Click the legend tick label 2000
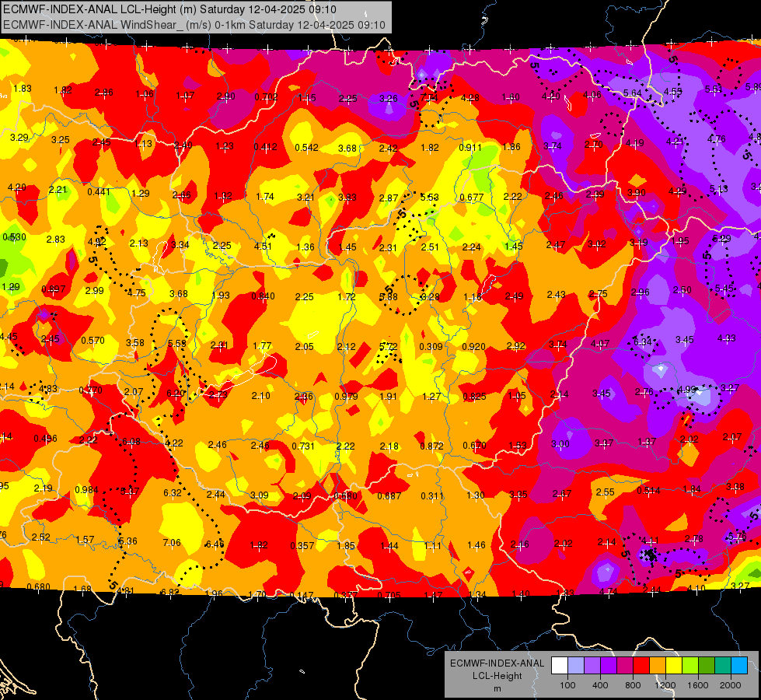This screenshot has width=761, height=700. coord(731,685)
